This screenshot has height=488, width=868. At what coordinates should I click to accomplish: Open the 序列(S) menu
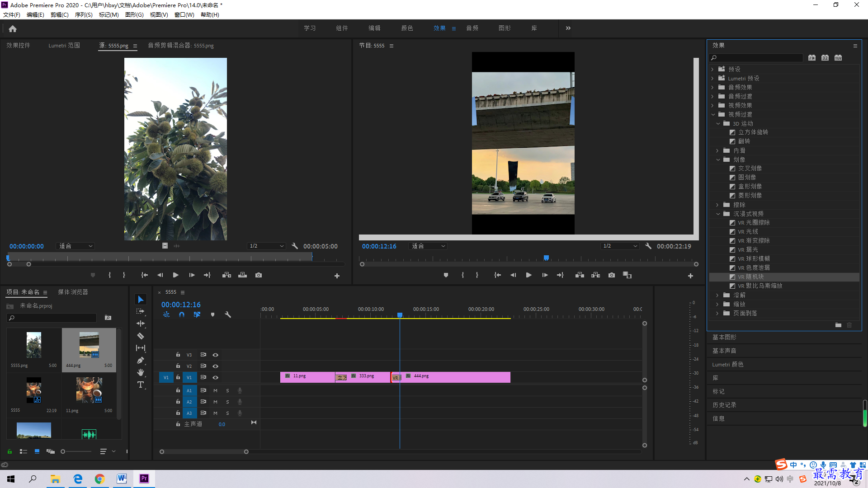pyautogui.click(x=84, y=15)
